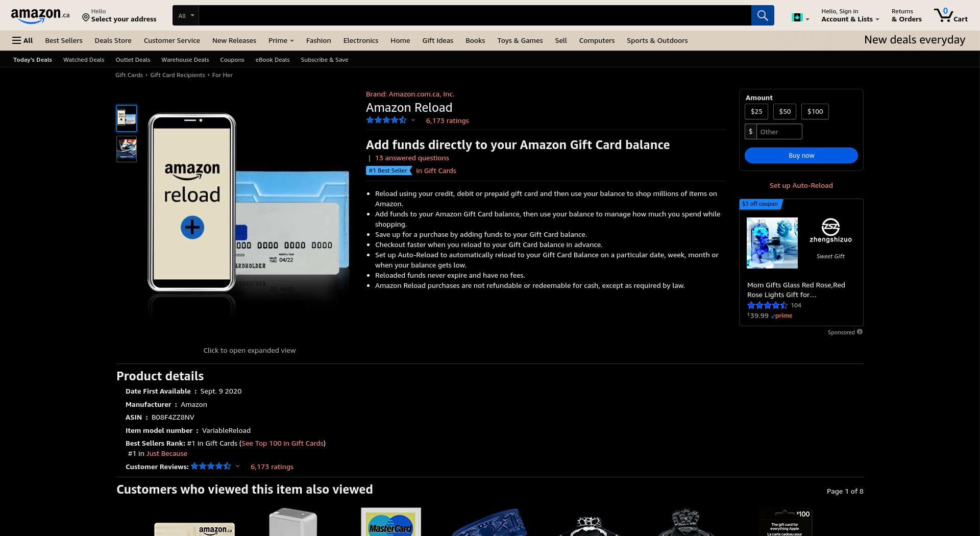Click the Other amount input field
Screen dimensions: 980x536
[x=779, y=132]
